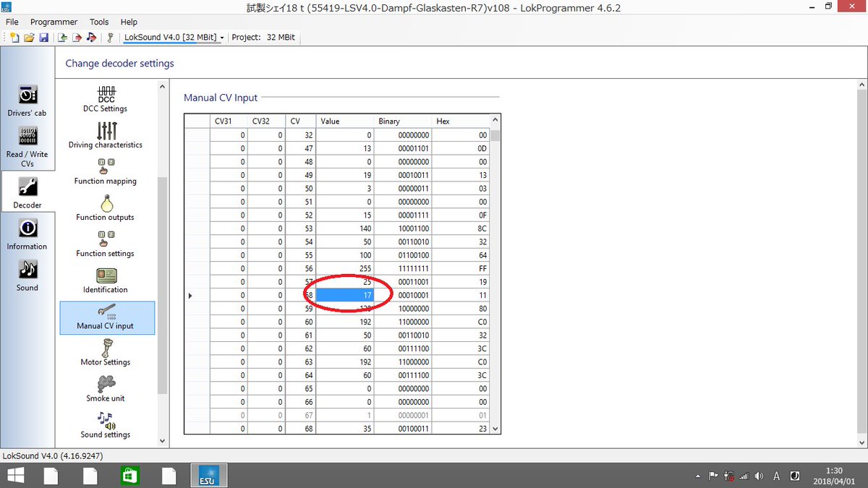
Task: Click binary cell 00001111 of CV 52
Action: coord(403,215)
